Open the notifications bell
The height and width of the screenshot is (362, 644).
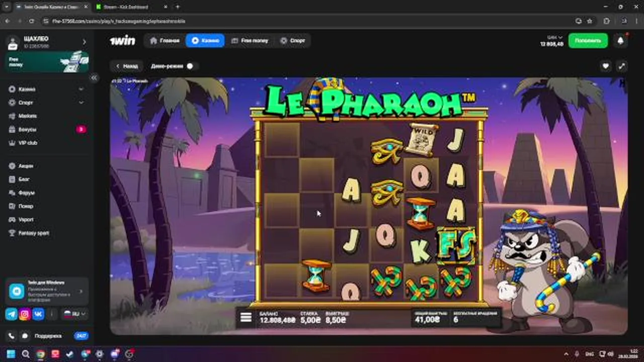620,41
